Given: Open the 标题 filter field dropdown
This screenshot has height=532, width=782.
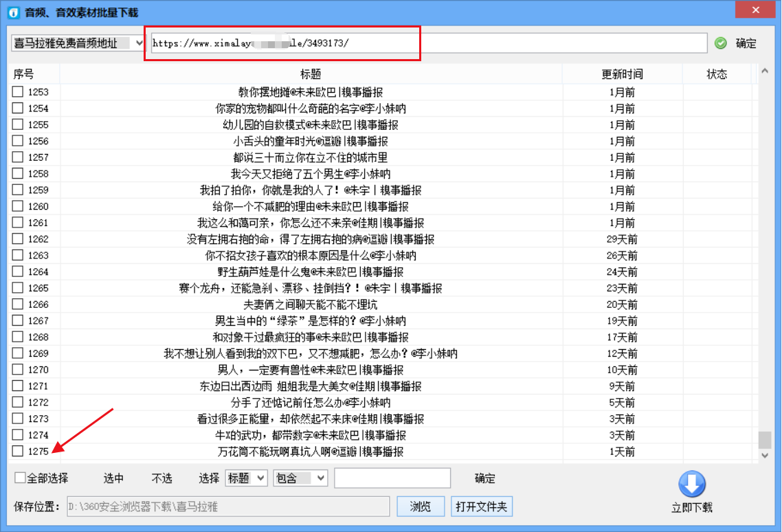Looking at the screenshot, I should pos(247,478).
